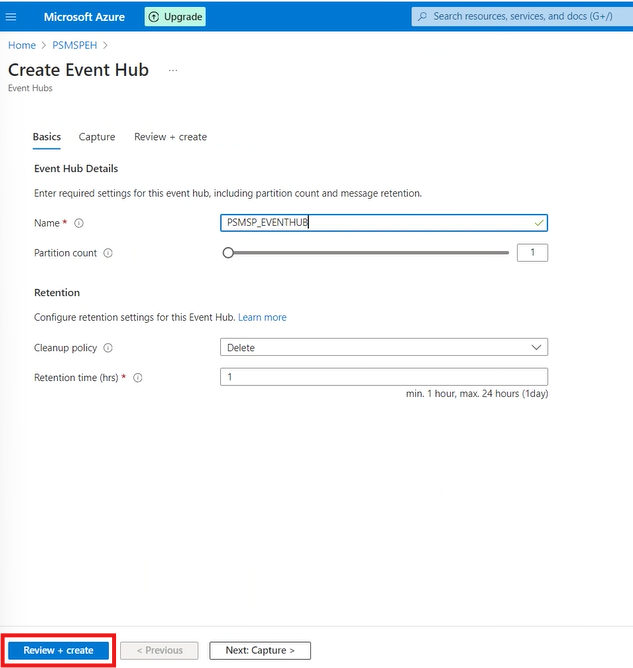
Task: Click the Partition count info icon
Action: [108, 253]
